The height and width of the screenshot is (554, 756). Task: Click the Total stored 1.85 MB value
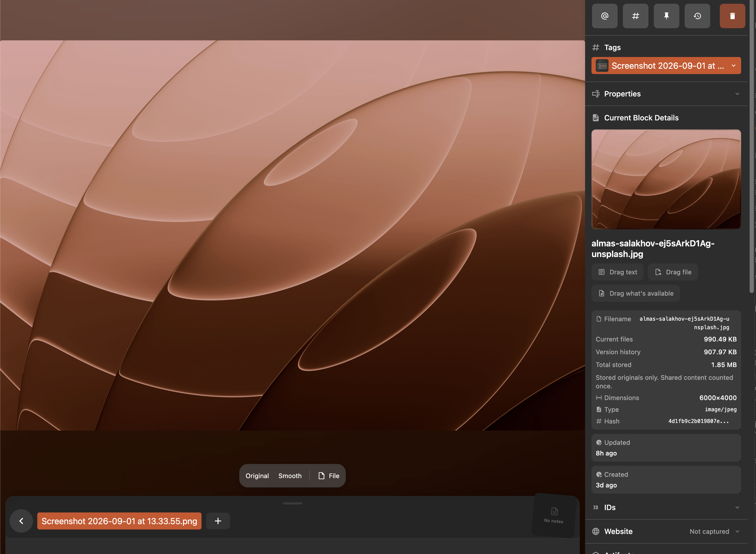(724, 365)
